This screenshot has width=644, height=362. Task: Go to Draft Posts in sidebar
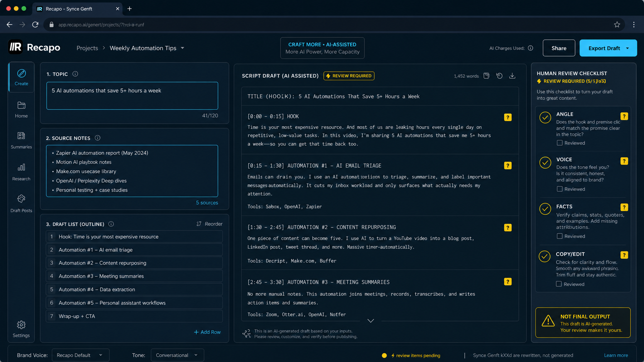point(21,204)
